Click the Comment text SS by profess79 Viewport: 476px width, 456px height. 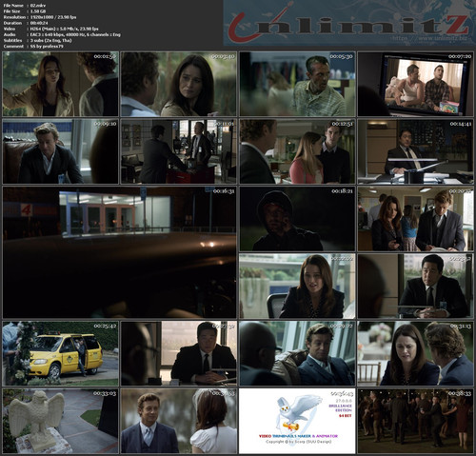[x=47, y=47]
